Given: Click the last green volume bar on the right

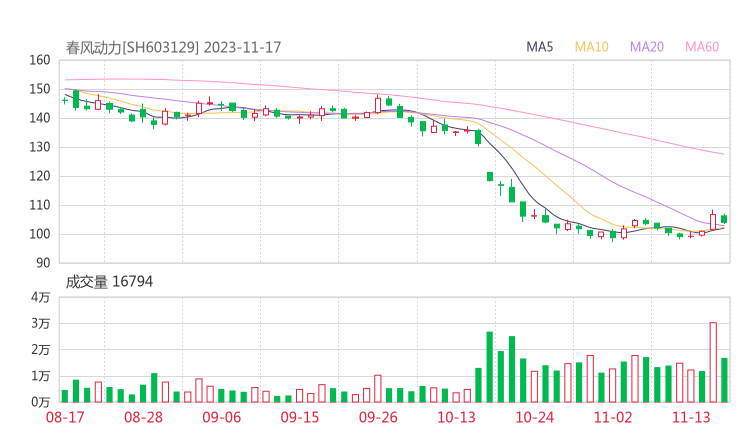Looking at the screenshot, I should click(x=724, y=380).
